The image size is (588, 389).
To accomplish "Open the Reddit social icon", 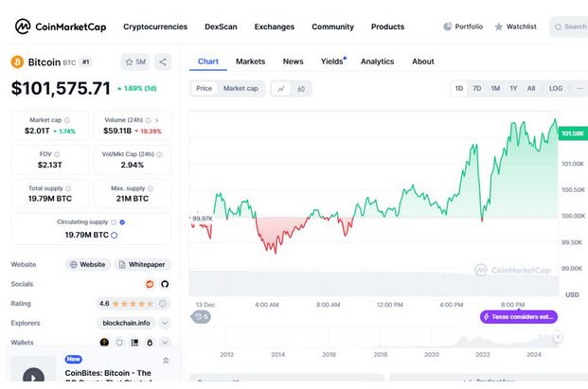I will (x=149, y=284).
